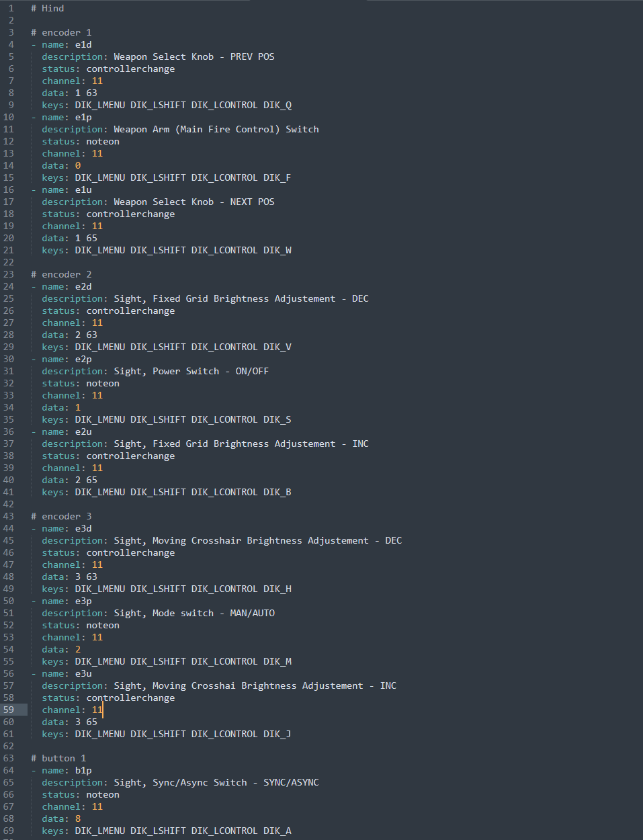Click the data value '8' on line 68
The width and height of the screenshot is (643, 840).
[78, 818]
